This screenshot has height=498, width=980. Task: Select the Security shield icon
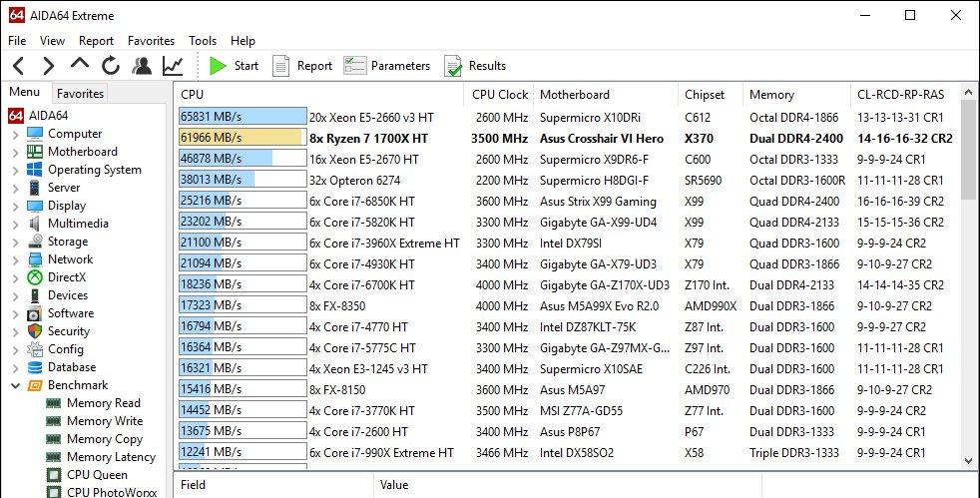click(x=35, y=331)
